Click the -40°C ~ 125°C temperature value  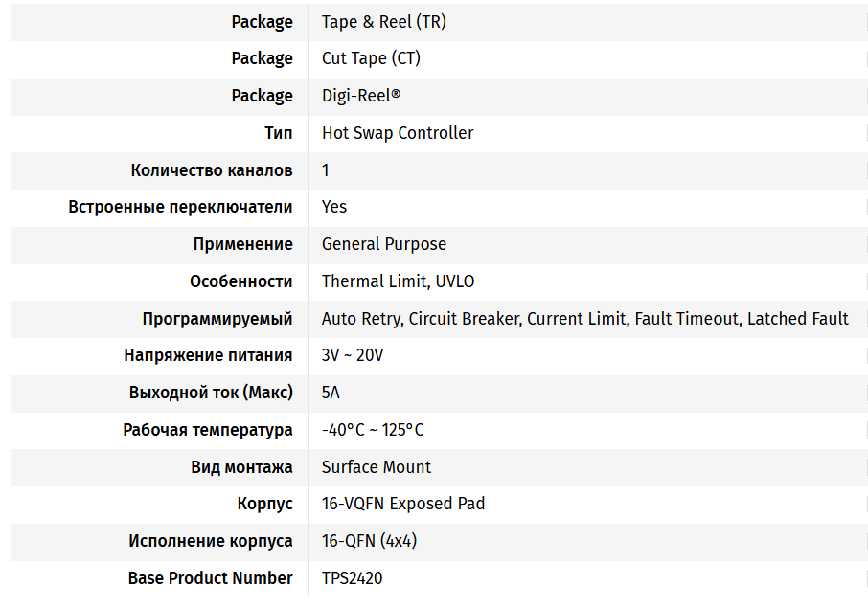pyautogui.click(x=373, y=430)
